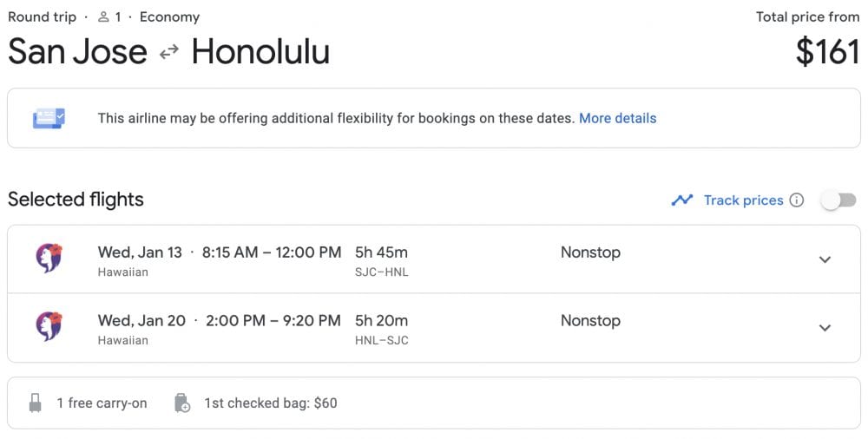The height and width of the screenshot is (439, 868).
Task: Click the San Jose origin heading
Action: coord(77,52)
